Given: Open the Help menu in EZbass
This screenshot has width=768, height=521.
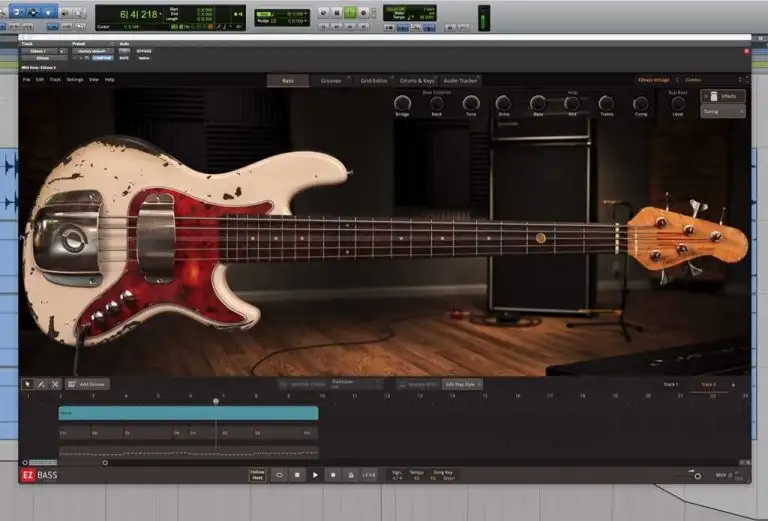Looking at the screenshot, I should [x=109, y=79].
